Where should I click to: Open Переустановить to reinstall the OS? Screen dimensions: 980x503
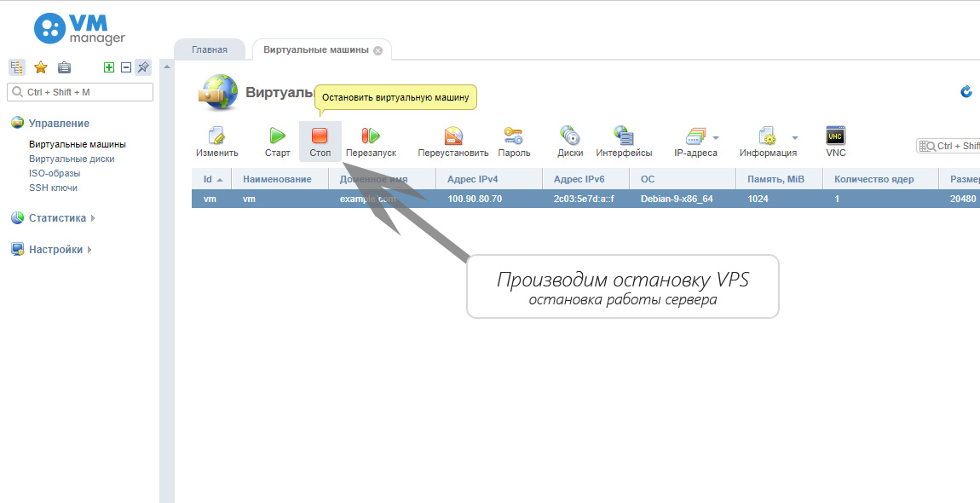point(453,142)
